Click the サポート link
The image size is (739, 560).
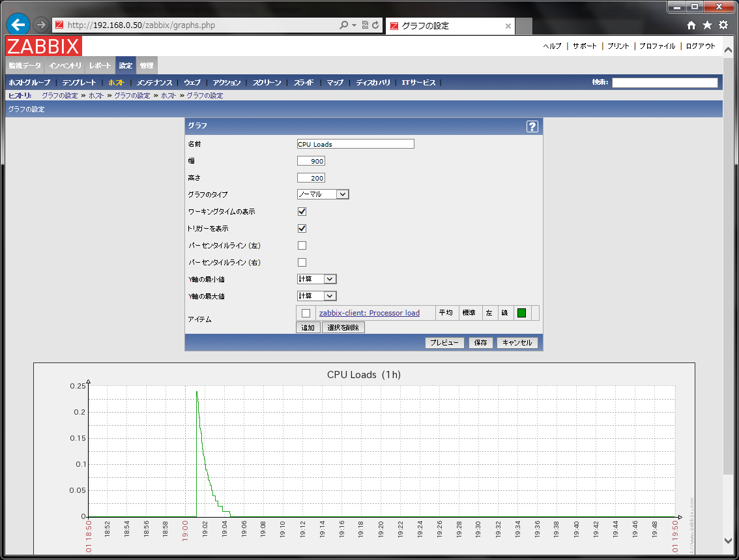click(585, 46)
